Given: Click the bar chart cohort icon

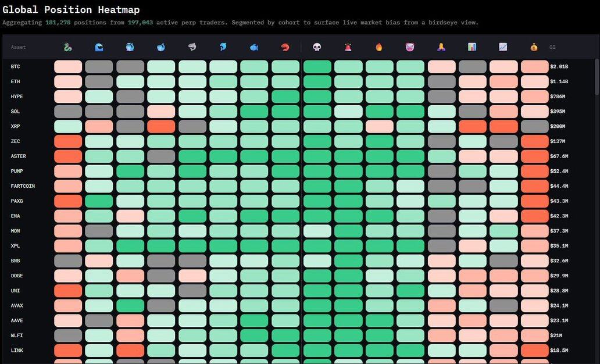Looking at the screenshot, I should point(472,47).
